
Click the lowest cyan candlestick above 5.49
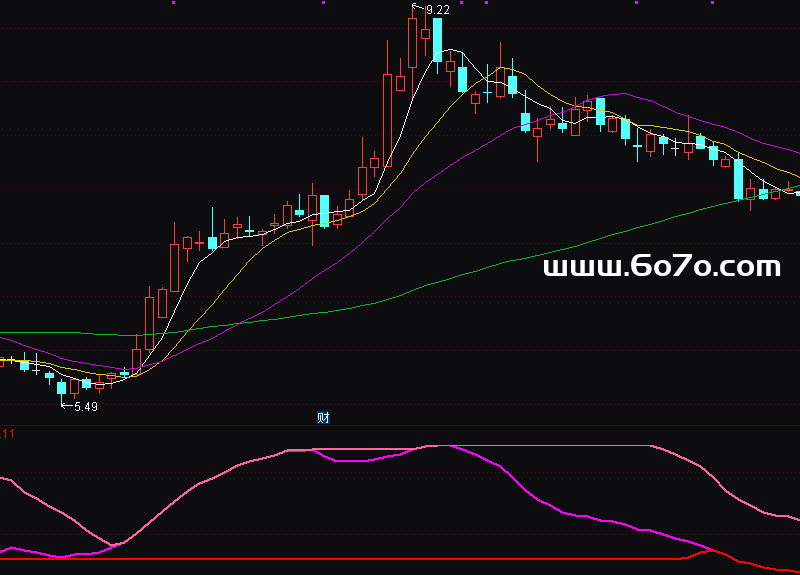coord(61,388)
